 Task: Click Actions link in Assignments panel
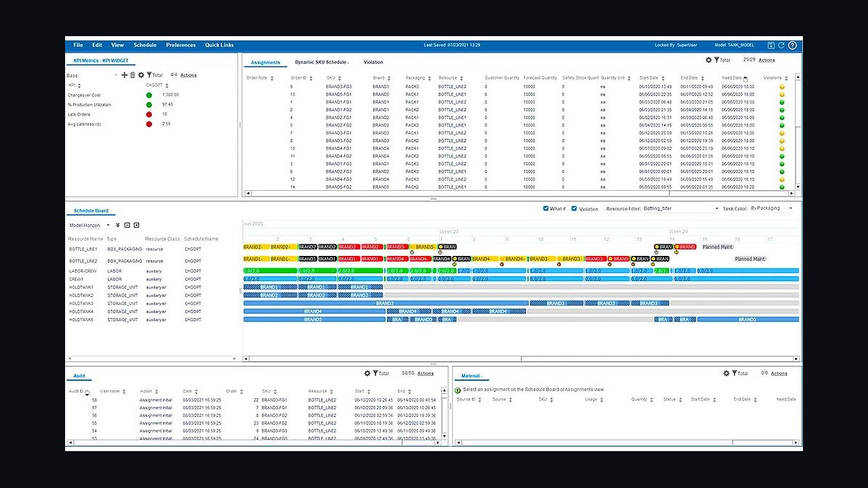coord(767,61)
